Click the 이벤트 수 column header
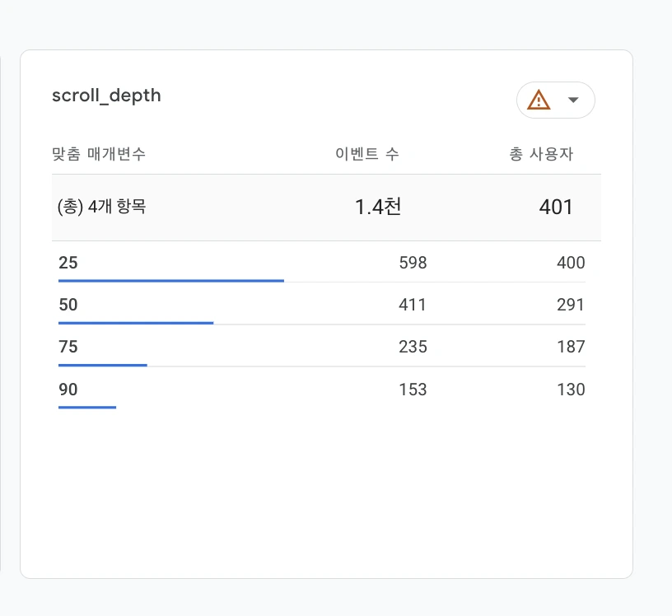Screen dimensions: 672x616 coord(367,154)
